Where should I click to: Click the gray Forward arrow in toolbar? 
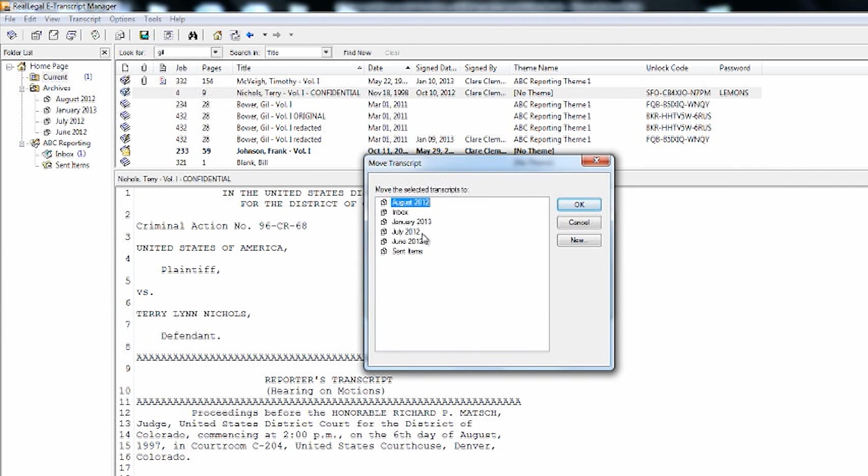[276, 35]
